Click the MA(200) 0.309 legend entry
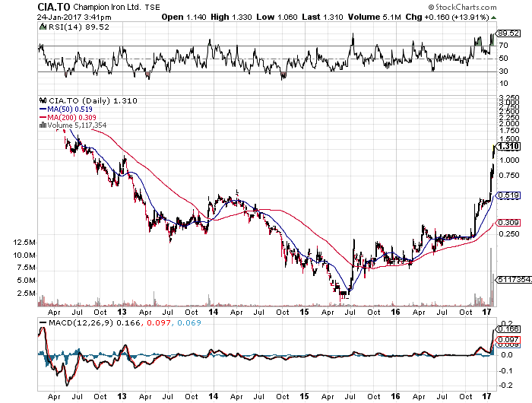This screenshot has width=532, height=403. click(68, 117)
